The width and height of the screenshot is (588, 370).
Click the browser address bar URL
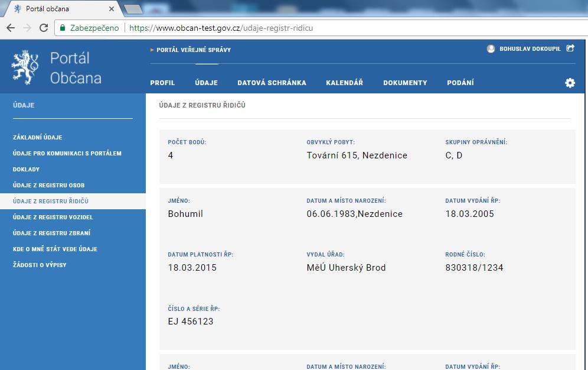pos(221,28)
